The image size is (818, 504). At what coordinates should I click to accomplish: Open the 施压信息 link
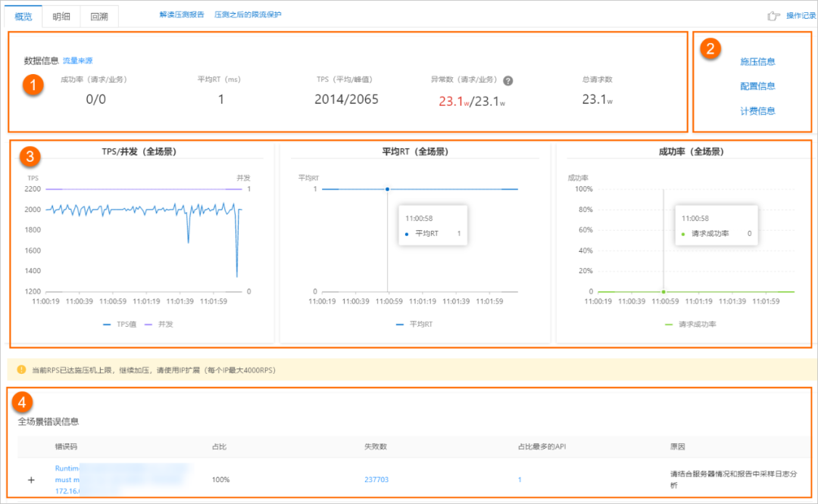pyautogui.click(x=757, y=61)
